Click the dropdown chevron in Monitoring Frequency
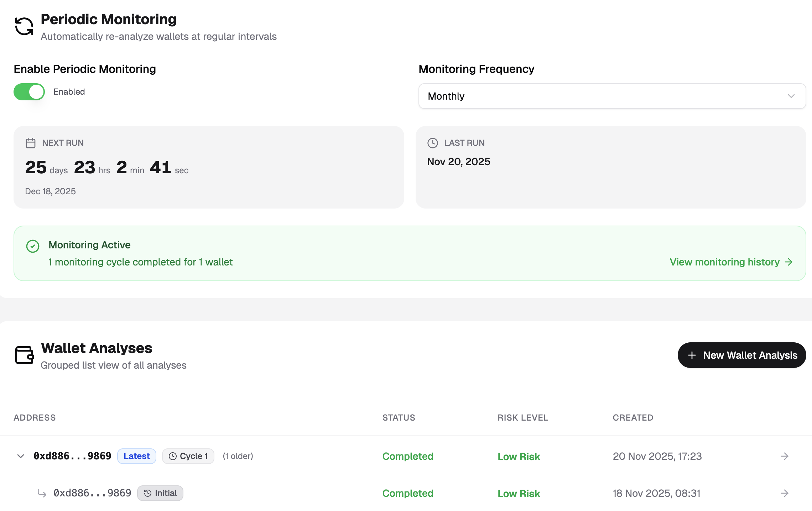The height and width of the screenshot is (511, 812). 791,96
